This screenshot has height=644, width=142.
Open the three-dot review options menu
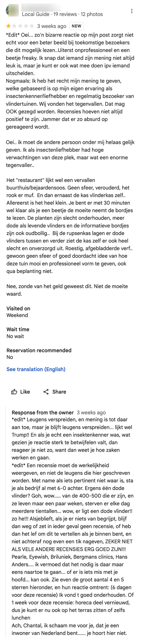(x=132, y=11)
